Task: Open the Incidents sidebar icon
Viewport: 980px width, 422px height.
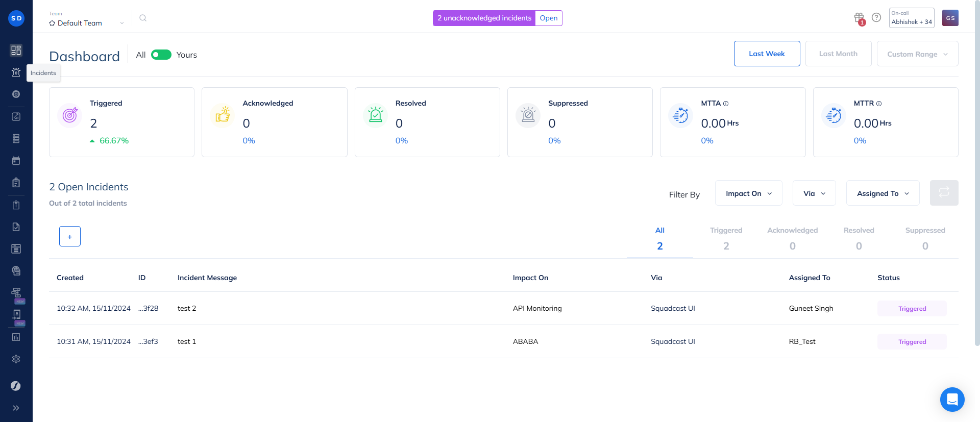Action: pyautogui.click(x=16, y=72)
